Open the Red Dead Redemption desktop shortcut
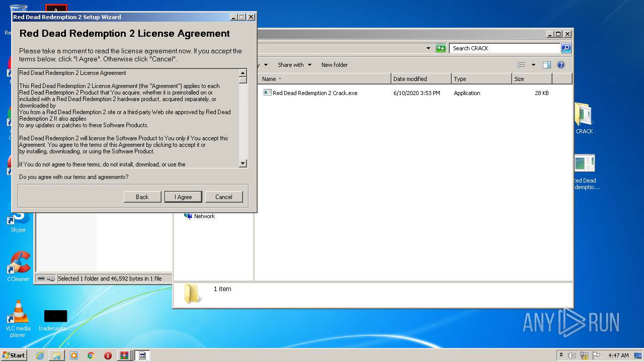 (585, 172)
